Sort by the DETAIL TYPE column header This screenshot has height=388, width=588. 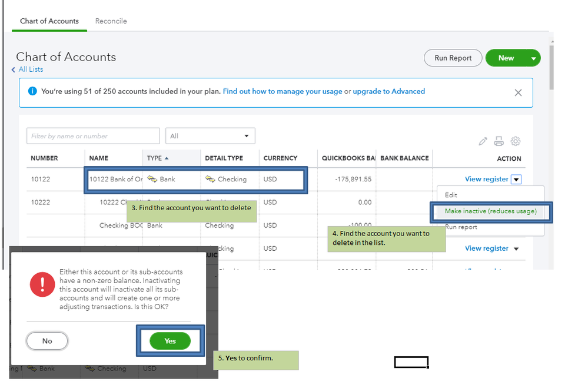(224, 158)
